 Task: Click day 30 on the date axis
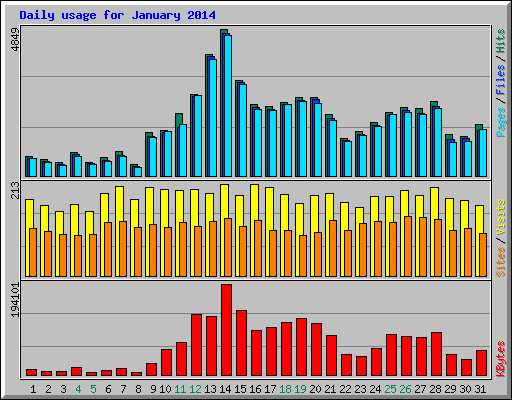pyautogui.click(x=465, y=389)
